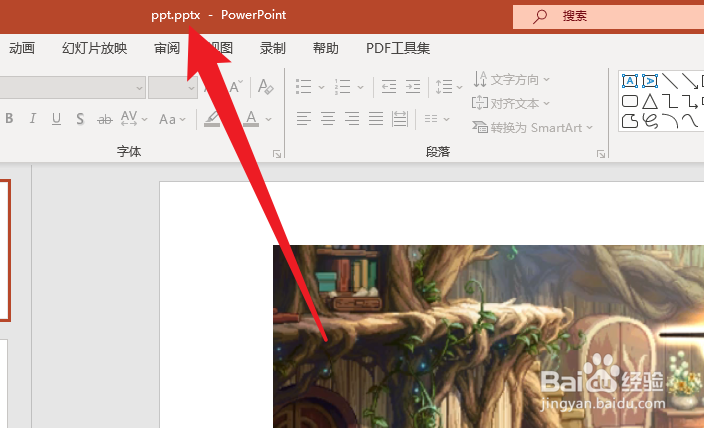This screenshot has height=428, width=704.
Task: Center text in paragraph group
Action: (328, 119)
